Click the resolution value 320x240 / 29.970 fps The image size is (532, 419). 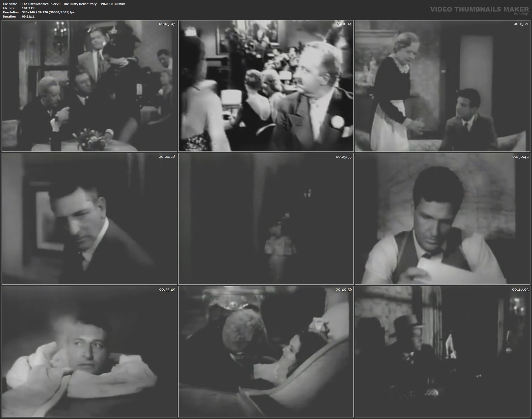[48, 12]
